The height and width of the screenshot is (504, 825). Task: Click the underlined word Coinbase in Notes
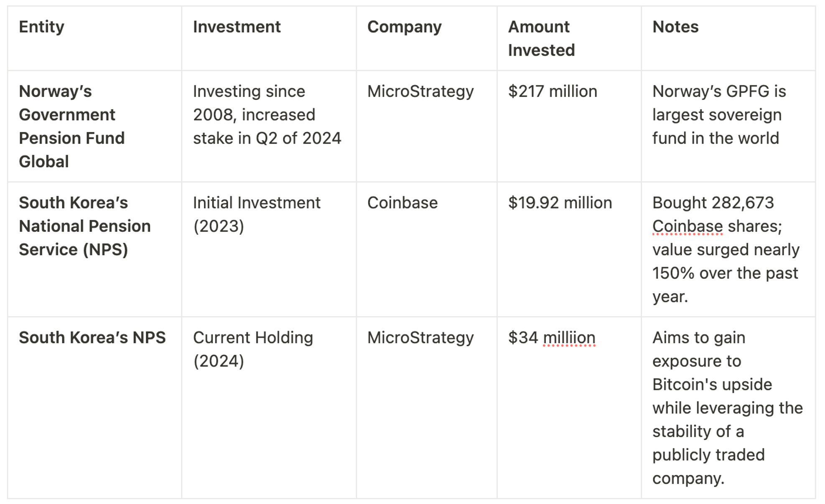coord(687,227)
